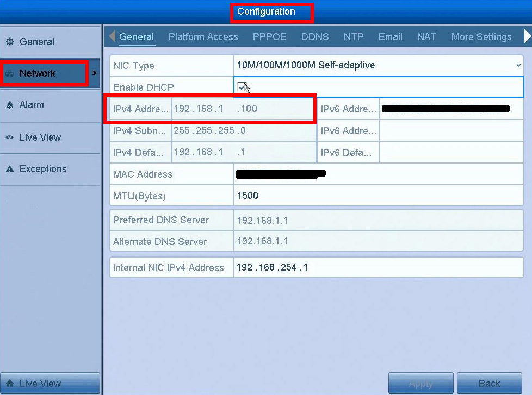Click the eye icon beside Live View
The width and height of the screenshot is (532, 395).
pos(9,137)
